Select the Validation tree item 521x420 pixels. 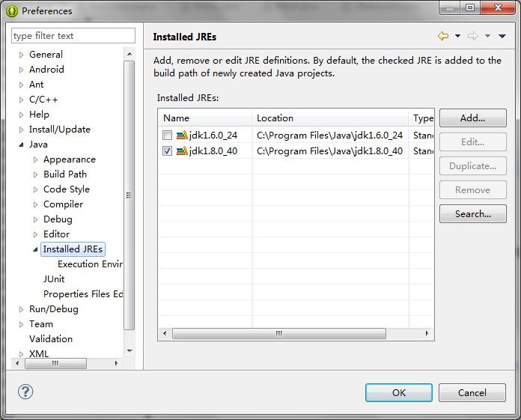tap(51, 339)
